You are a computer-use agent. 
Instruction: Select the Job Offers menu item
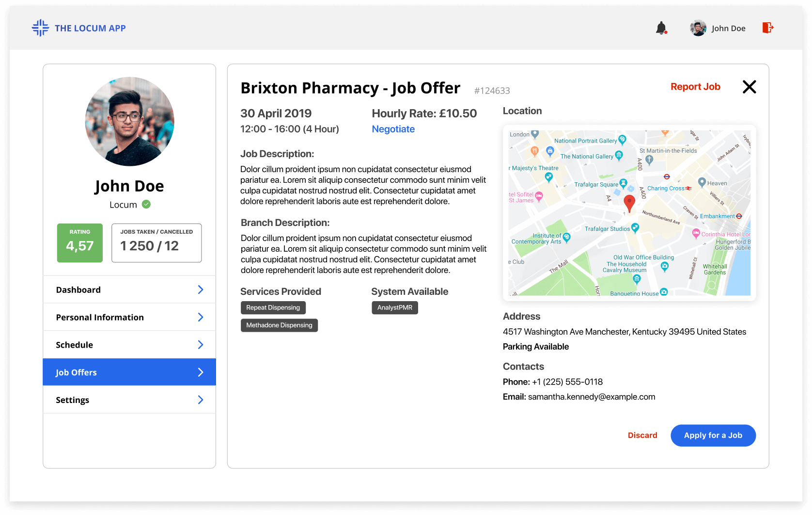coord(129,372)
